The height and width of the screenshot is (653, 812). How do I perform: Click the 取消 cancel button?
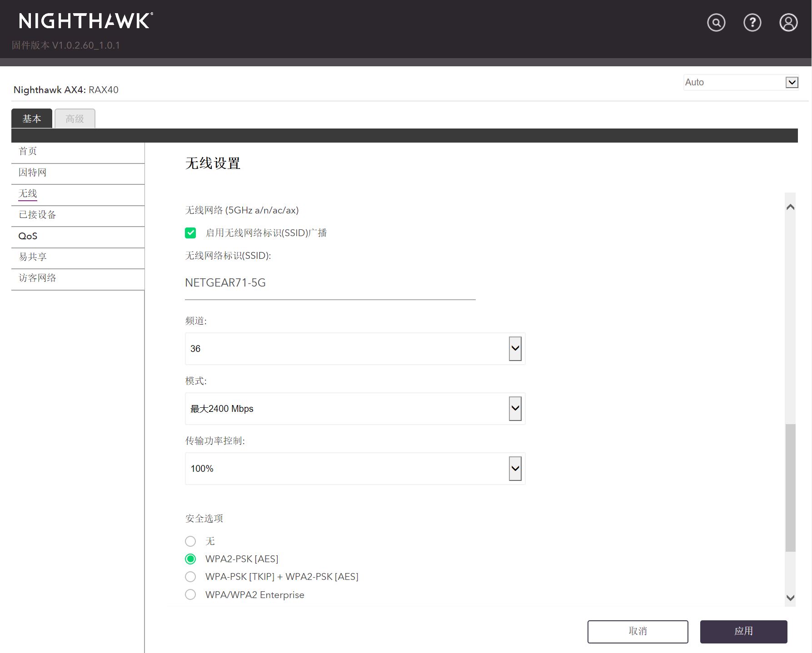[638, 631]
